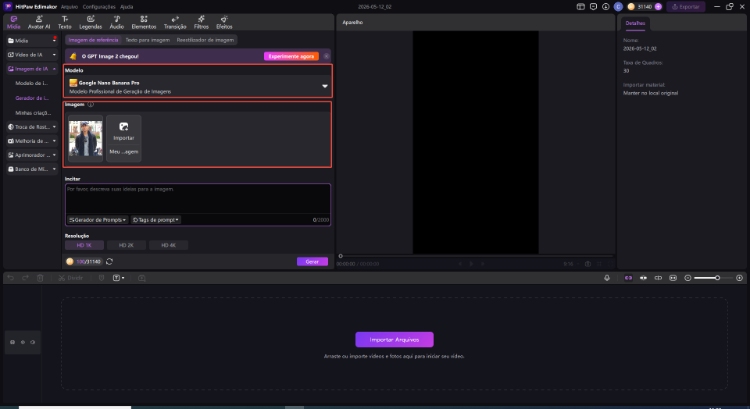Click the refresh credits icon near Gerar

click(x=110, y=262)
